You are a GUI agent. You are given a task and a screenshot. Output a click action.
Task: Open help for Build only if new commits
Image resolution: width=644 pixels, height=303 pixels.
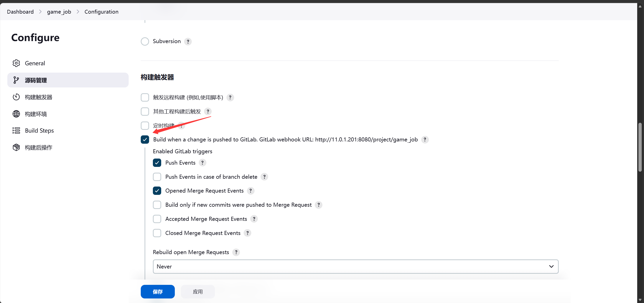(319, 205)
